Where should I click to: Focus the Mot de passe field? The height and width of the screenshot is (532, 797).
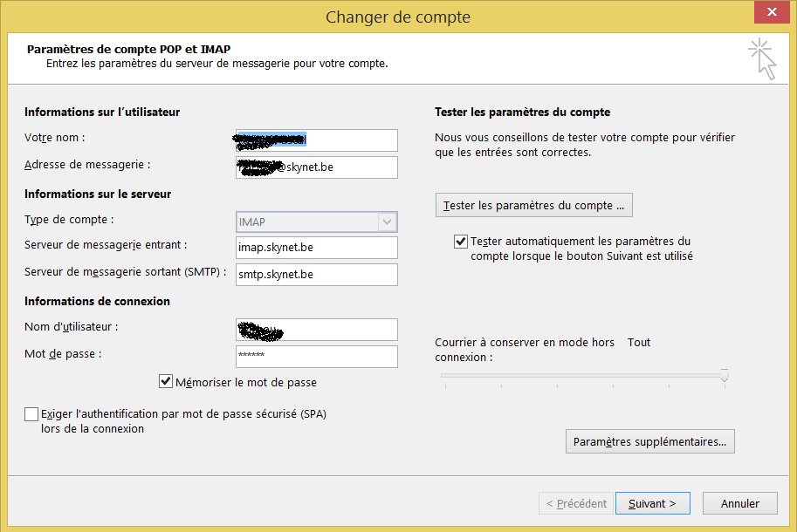click(316, 356)
